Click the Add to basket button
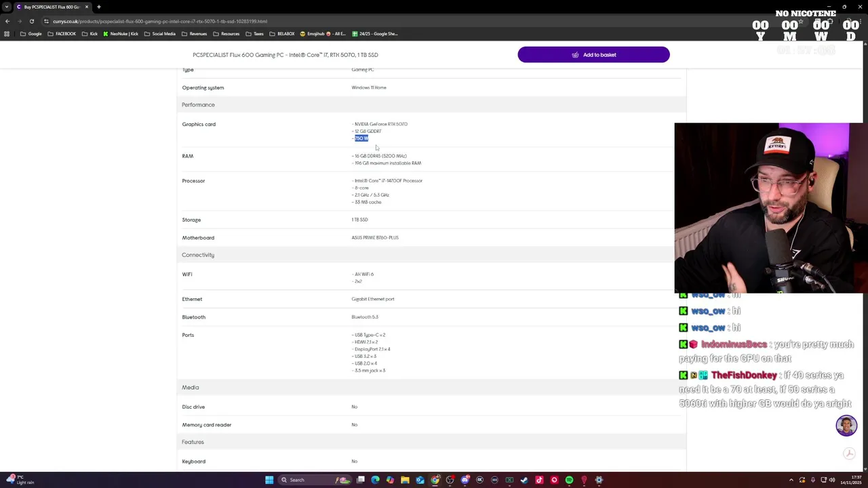 coord(593,55)
